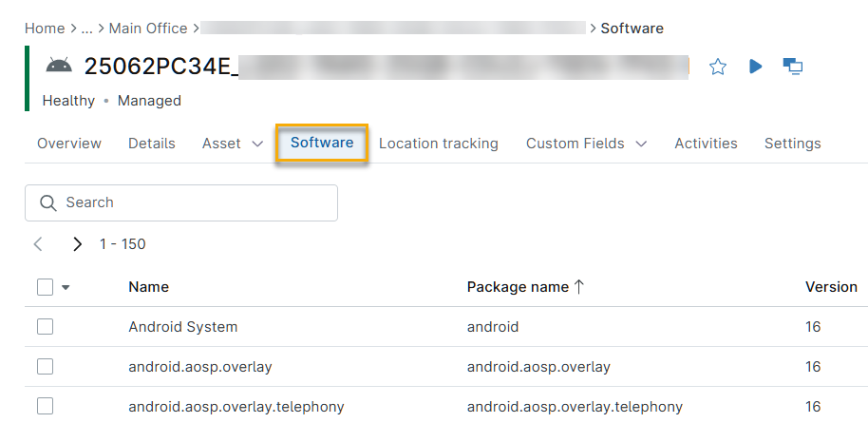Navigate to Main Office breadcrumb

[148, 29]
